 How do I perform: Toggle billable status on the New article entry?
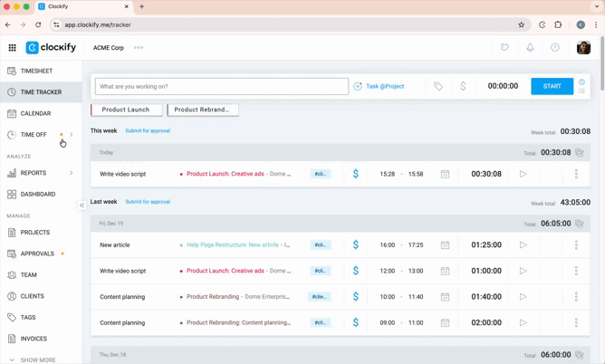point(356,244)
